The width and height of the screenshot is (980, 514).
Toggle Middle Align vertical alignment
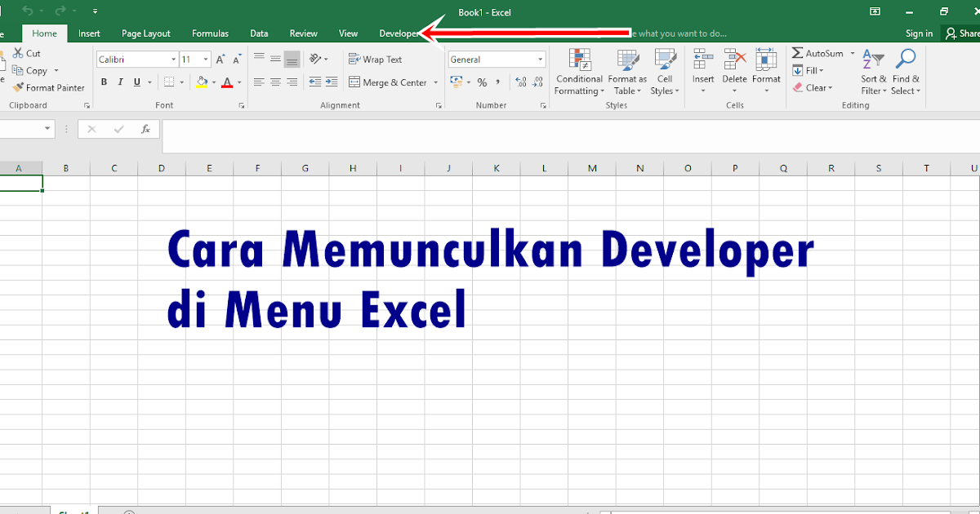pyautogui.click(x=275, y=59)
